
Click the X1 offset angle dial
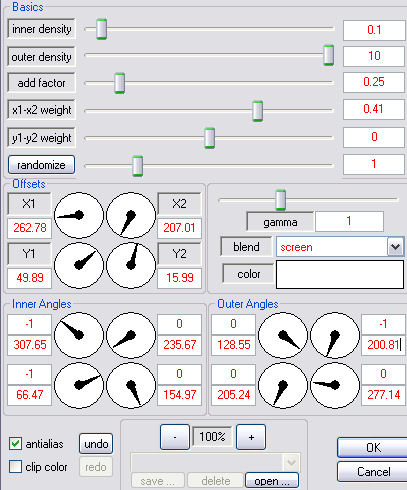79,215
